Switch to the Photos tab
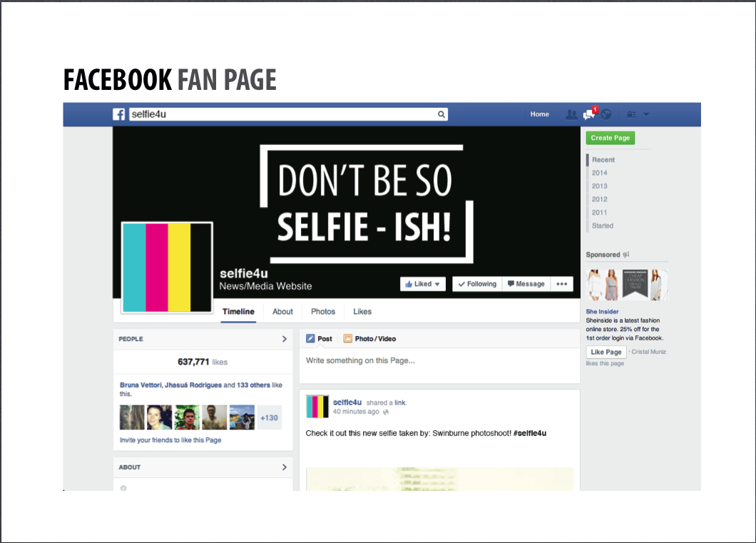This screenshot has width=756, height=543. point(323,312)
